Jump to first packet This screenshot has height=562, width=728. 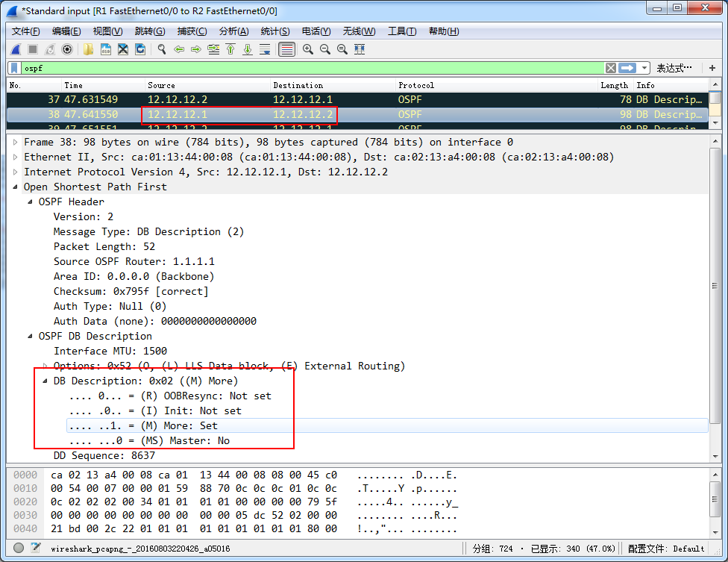click(x=230, y=49)
